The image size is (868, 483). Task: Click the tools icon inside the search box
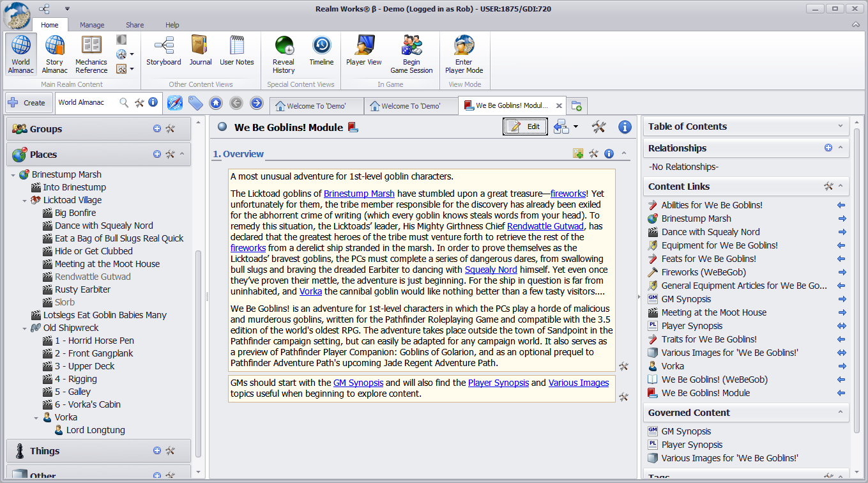pyautogui.click(x=139, y=102)
